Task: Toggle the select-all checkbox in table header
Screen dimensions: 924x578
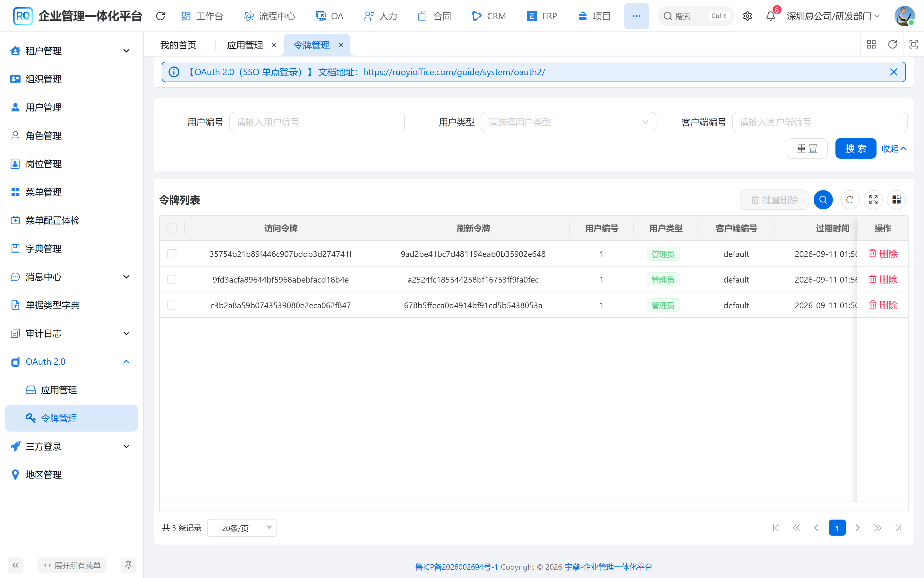Action: [172, 228]
